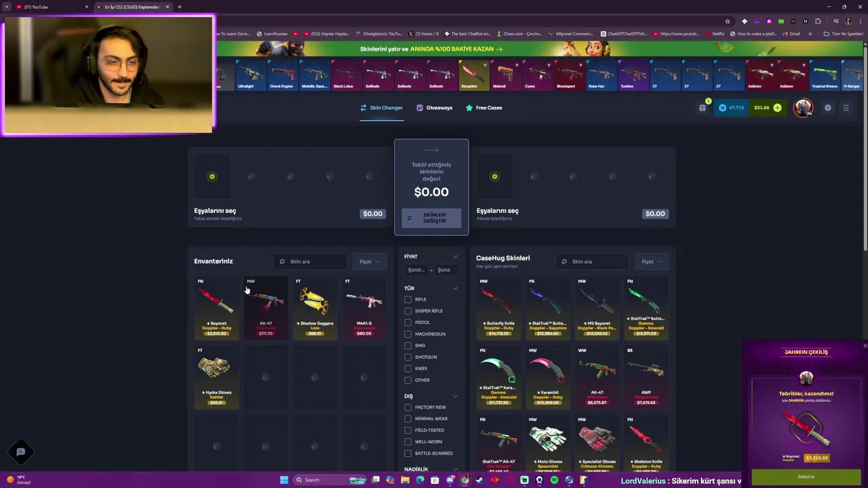
Task: Click the SKİNLERİ DEĞİŞTİR button
Action: [431, 218]
